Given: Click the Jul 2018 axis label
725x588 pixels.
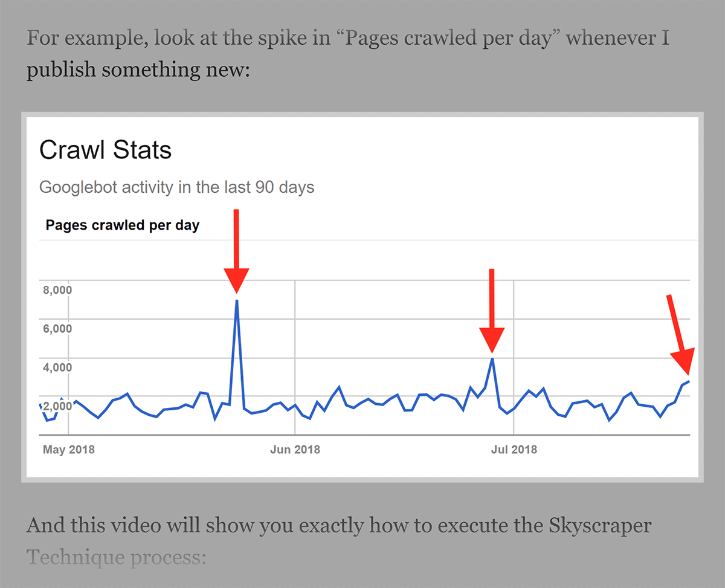Looking at the screenshot, I should [x=514, y=450].
